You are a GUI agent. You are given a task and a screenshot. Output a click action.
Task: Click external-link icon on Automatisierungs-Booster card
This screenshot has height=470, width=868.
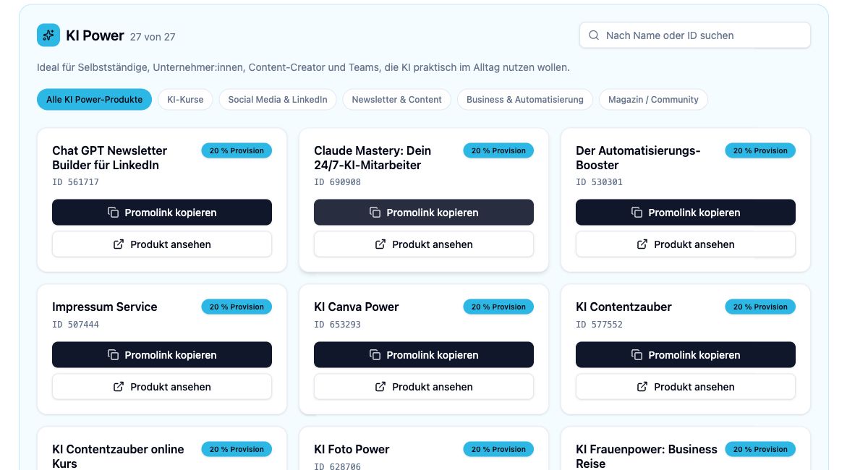(x=642, y=244)
